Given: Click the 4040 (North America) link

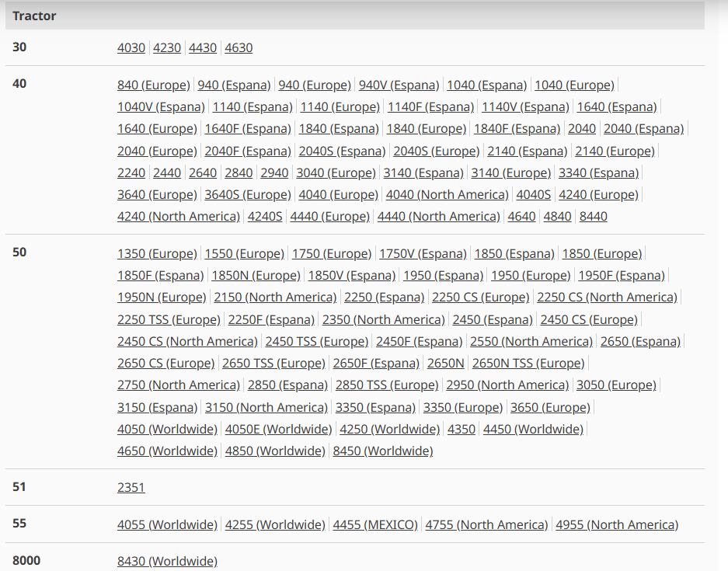Looking at the screenshot, I should [x=448, y=194].
